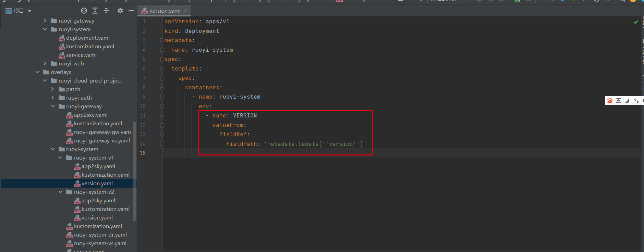Click the Baidu paw input method icon

click(x=610, y=101)
